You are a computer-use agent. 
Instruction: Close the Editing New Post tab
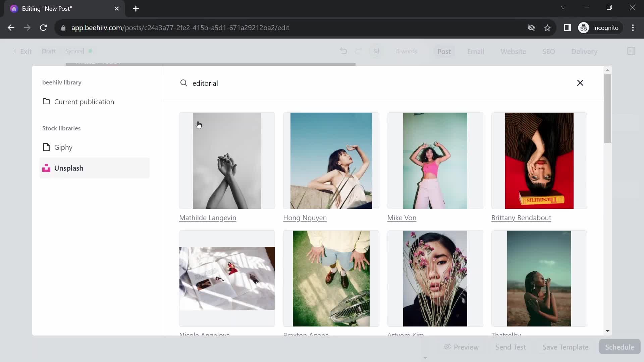pyautogui.click(x=117, y=9)
